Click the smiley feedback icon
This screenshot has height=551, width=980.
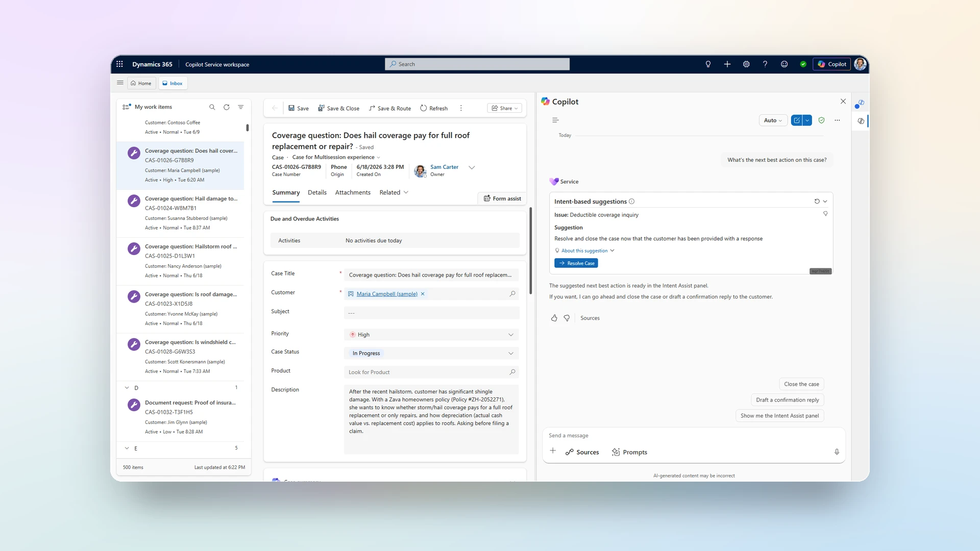coord(784,64)
